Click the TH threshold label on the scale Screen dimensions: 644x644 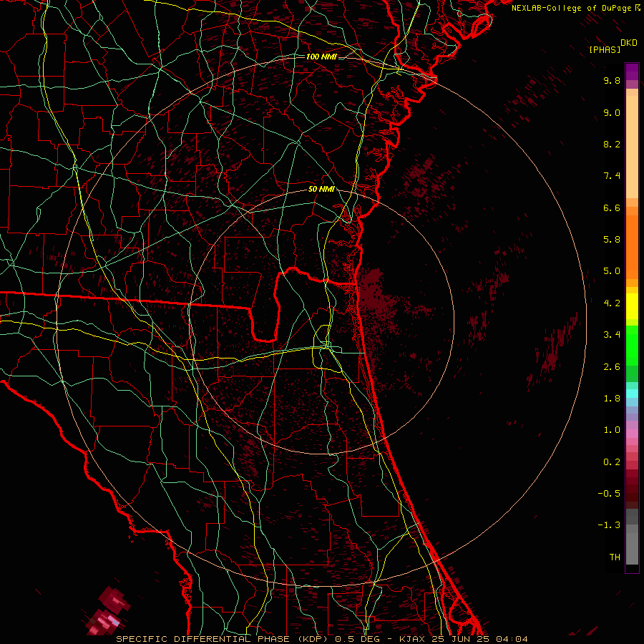tap(615, 557)
